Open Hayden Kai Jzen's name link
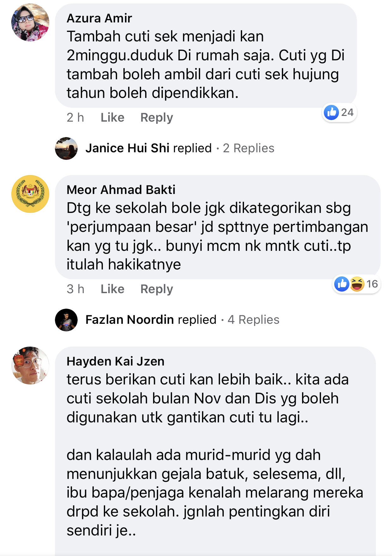The height and width of the screenshot is (556, 392). click(x=116, y=361)
